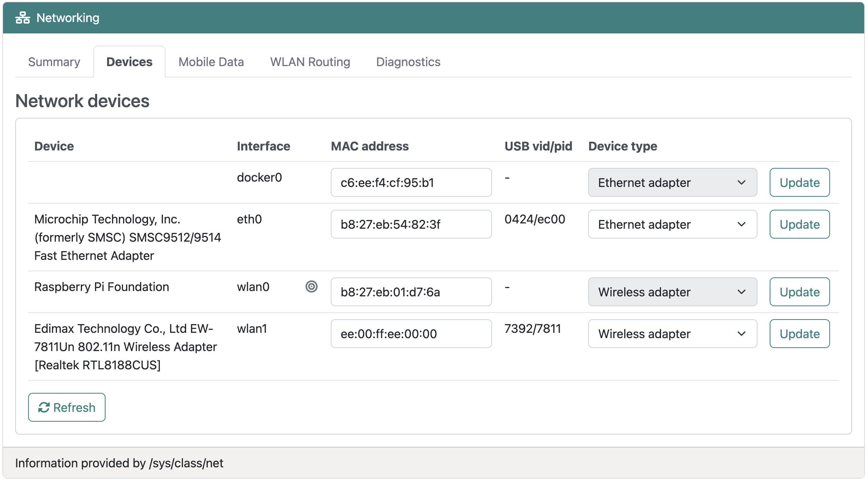Click the docker0 interface name
The width and height of the screenshot is (868, 481).
click(259, 177)
